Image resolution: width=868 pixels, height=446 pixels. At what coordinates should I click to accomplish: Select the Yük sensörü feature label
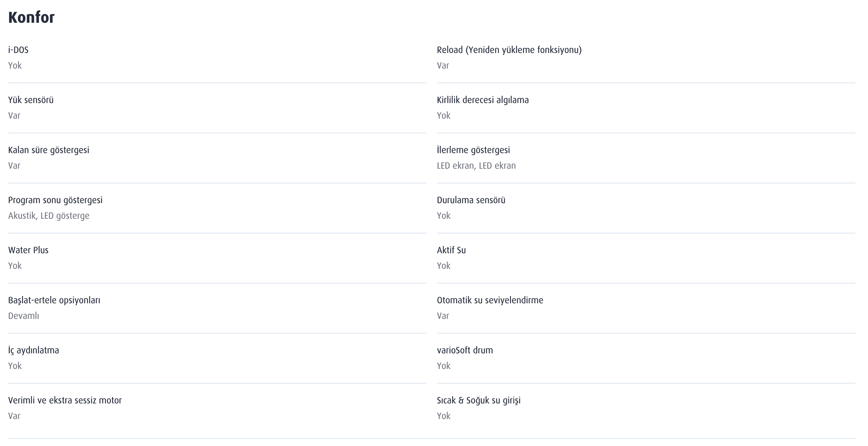tap(31, 100)
